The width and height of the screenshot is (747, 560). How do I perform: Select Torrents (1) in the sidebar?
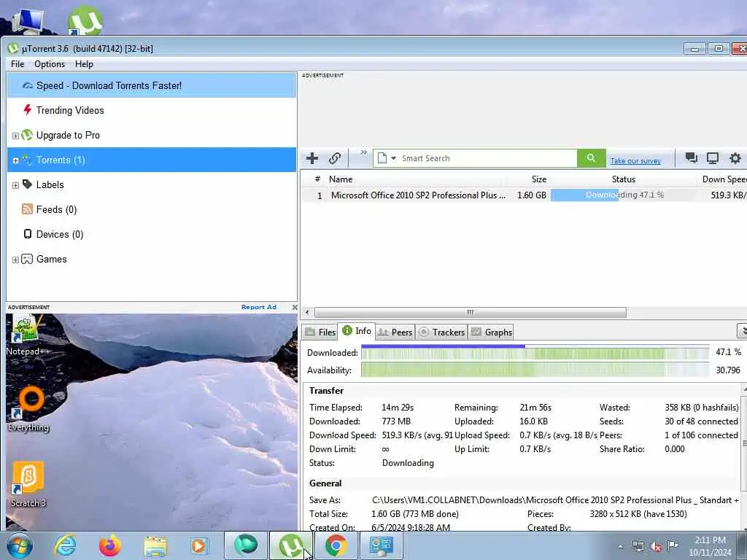tap(152, 160)
